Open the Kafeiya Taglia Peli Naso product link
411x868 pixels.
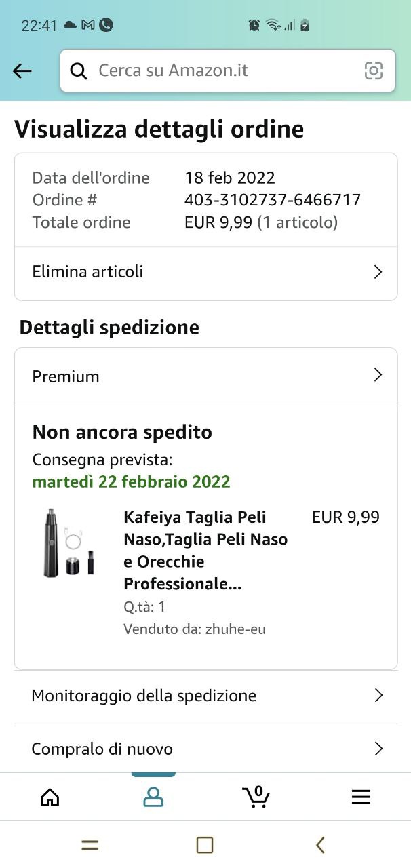(205, 550)
